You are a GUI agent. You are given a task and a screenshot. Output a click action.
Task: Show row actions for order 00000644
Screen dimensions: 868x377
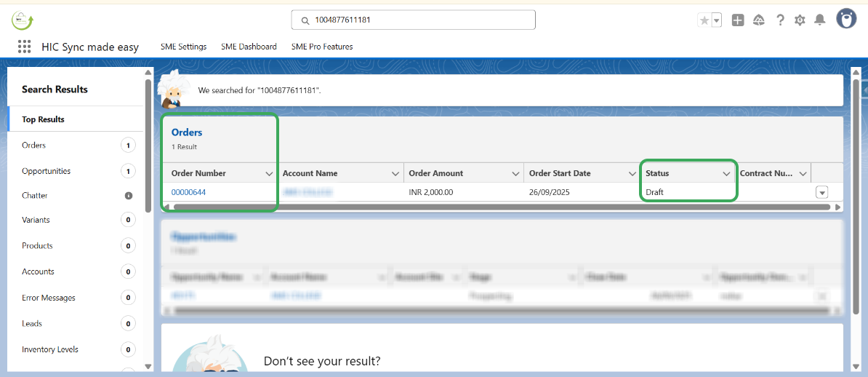(822, 192)
